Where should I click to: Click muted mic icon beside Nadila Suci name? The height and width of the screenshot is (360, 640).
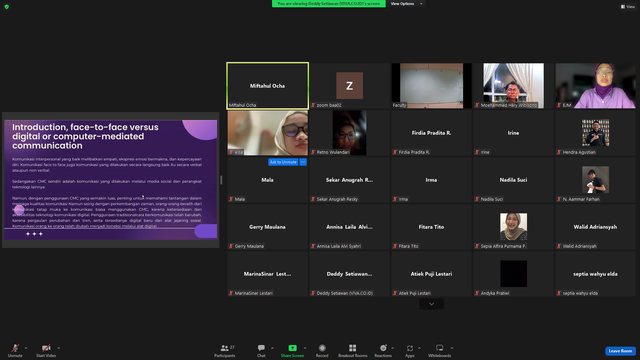point(477,199)
